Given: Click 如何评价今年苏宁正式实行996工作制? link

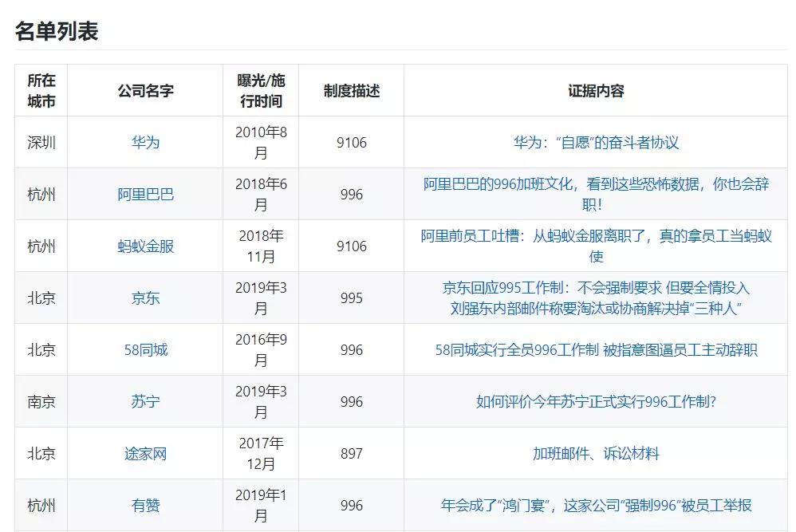Looking at the screenshot, I should [x=596, y=401].
